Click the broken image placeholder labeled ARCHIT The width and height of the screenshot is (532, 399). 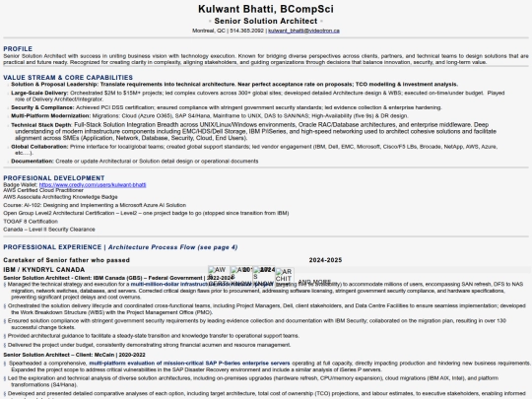coord(285,277)
